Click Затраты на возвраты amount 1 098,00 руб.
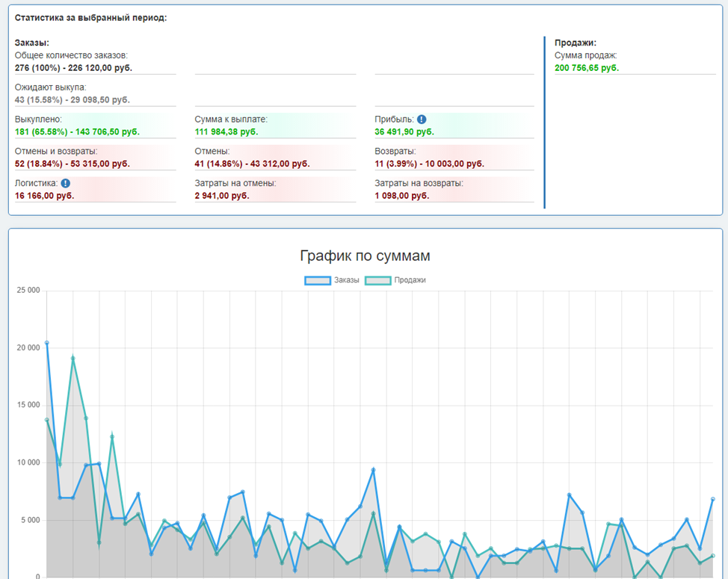The image size is (728, 579). tap(401, 196)
